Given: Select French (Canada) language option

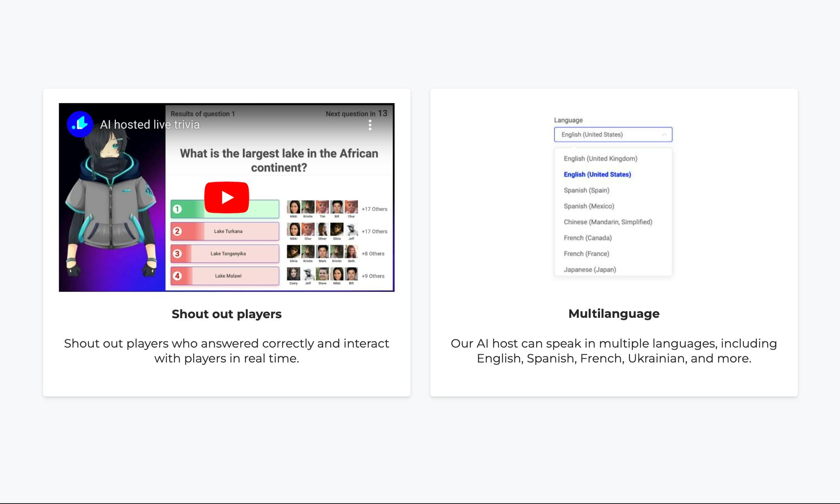Looking at the screenshot, I should click(x=588, y=238).
